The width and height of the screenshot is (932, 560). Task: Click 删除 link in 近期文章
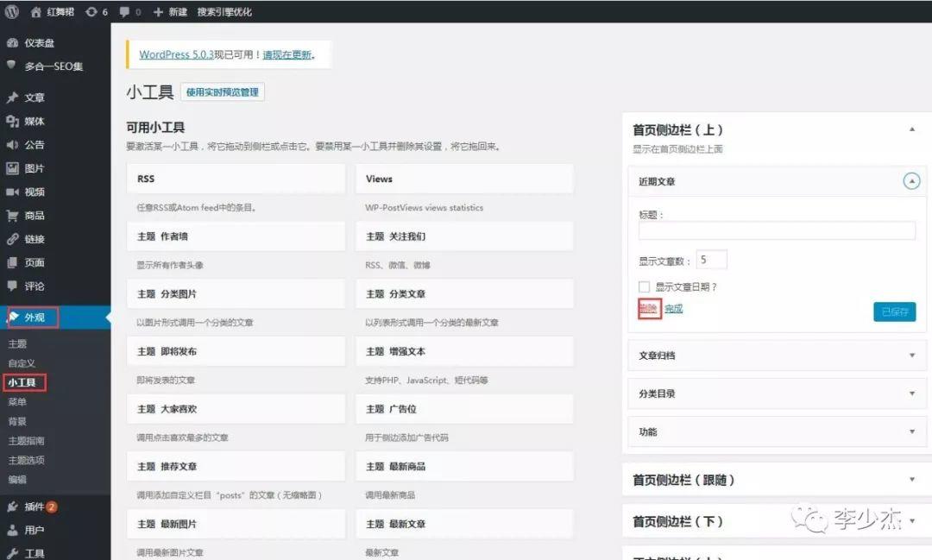(648, 309)
